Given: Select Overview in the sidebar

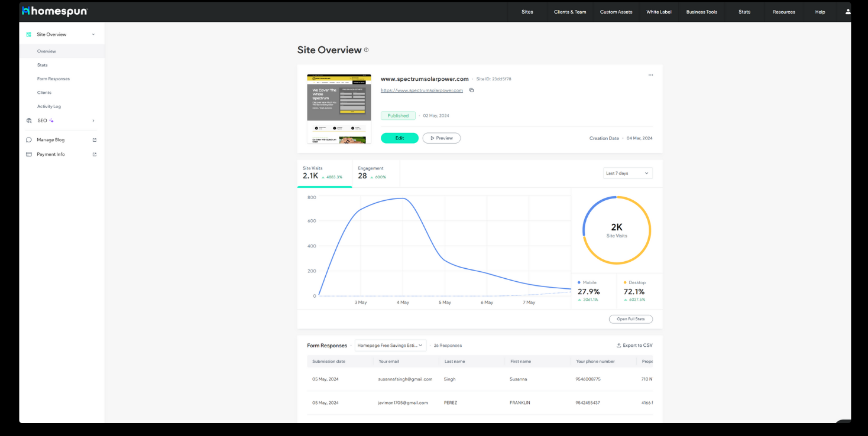Looking at the screenshot, I should [61, 51].
